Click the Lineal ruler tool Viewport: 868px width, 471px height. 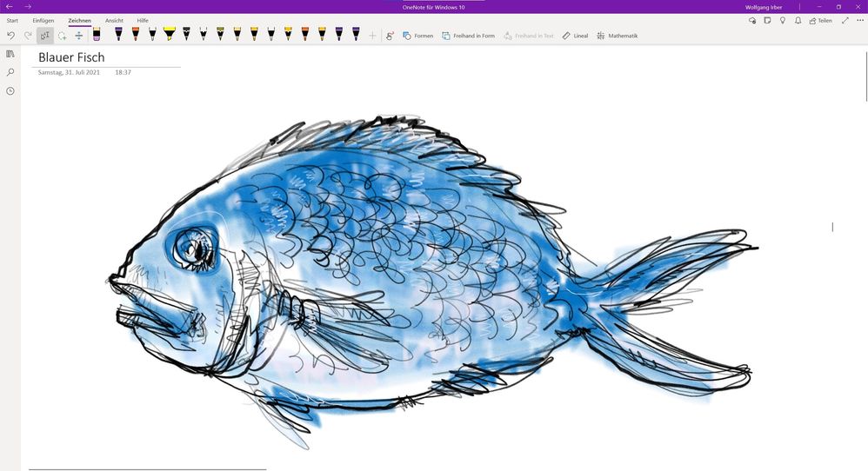point(575,36)
